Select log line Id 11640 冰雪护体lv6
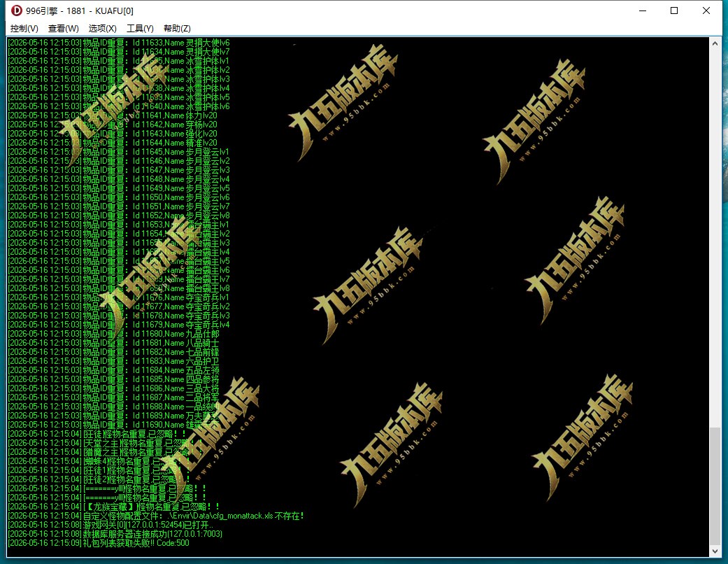This screenshot has height=564, width=728. pyautogui.click(x=119, y=106)
